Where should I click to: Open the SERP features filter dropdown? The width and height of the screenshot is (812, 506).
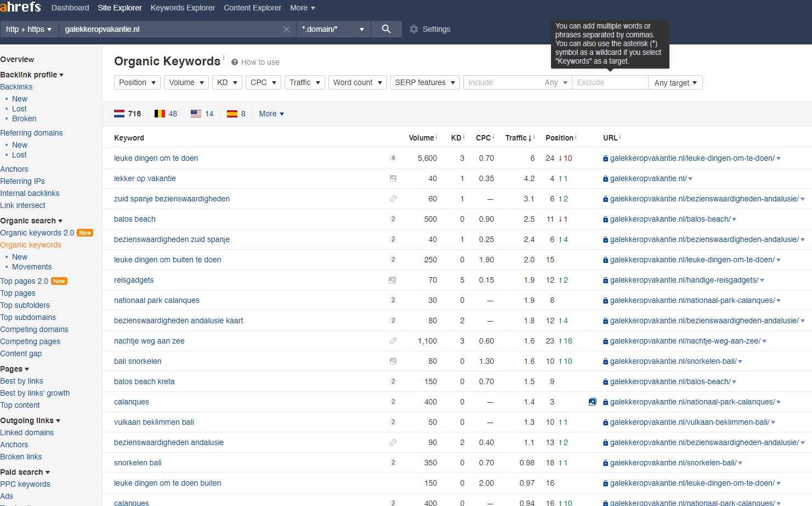tap(425, 82)
